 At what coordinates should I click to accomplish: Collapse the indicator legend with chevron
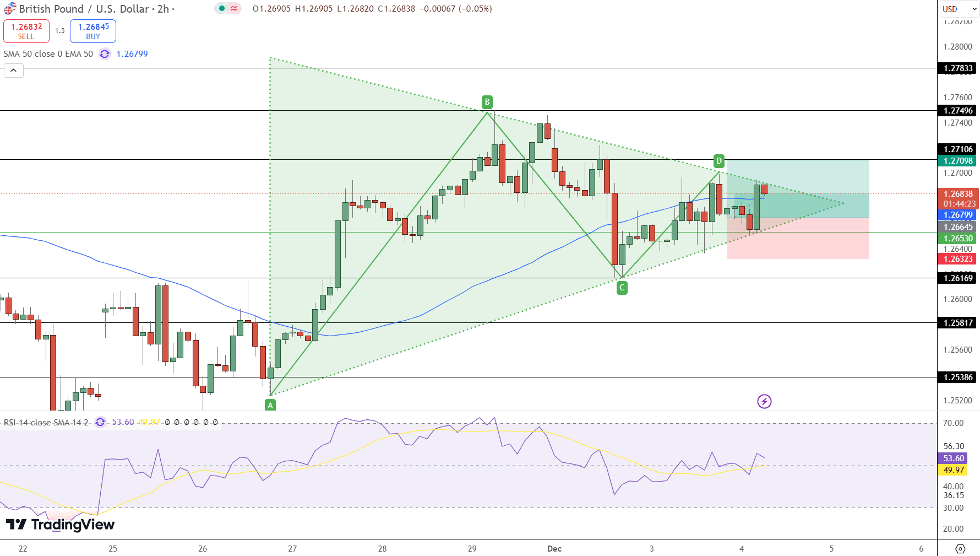tap(14, 71)
